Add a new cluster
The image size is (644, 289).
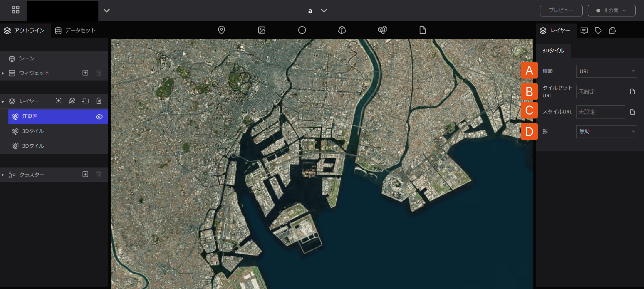point(86,175)
